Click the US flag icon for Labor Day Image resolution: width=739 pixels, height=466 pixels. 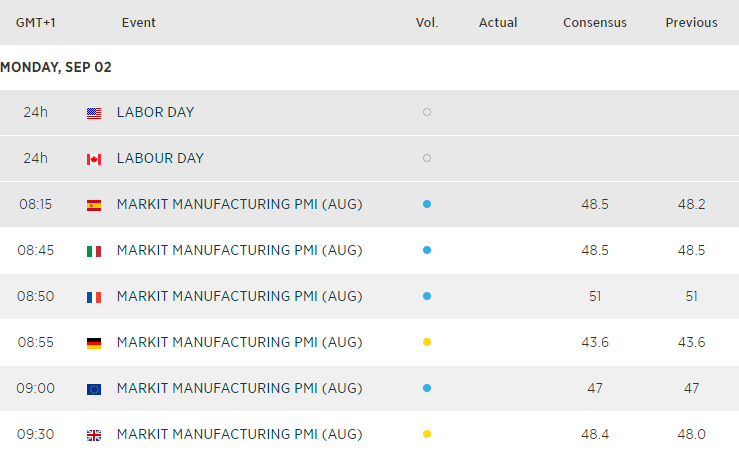point(94,113)
